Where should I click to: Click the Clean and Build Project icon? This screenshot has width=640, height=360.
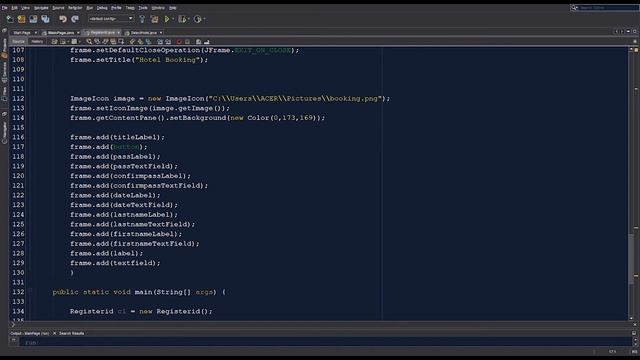point(154,19)
